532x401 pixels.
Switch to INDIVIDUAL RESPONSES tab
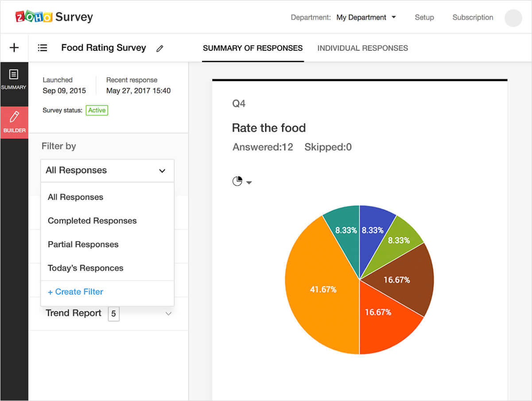click(x=362, y=48)
